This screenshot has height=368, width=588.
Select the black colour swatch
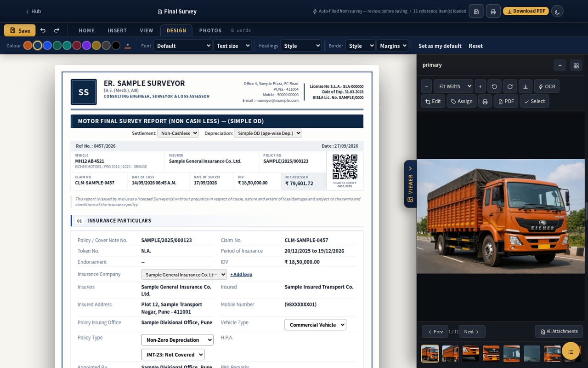(x=116, y=46)
